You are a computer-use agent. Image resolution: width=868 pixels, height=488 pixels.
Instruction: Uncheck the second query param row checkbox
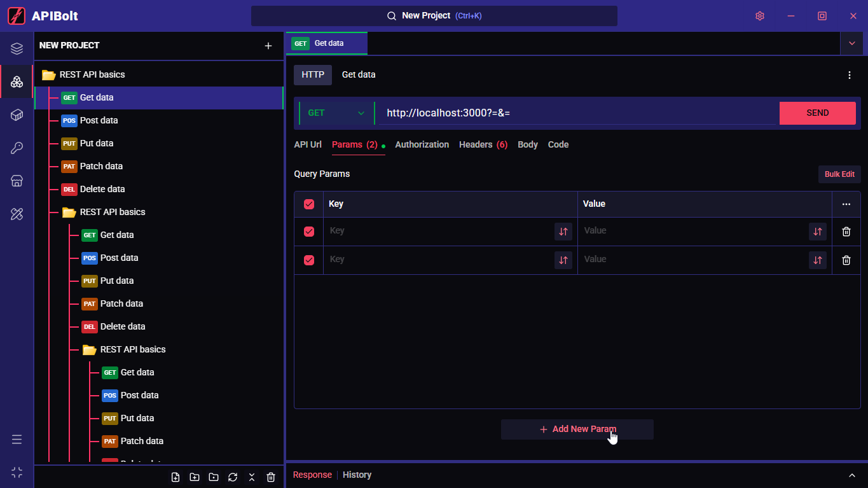click(309, 260)
